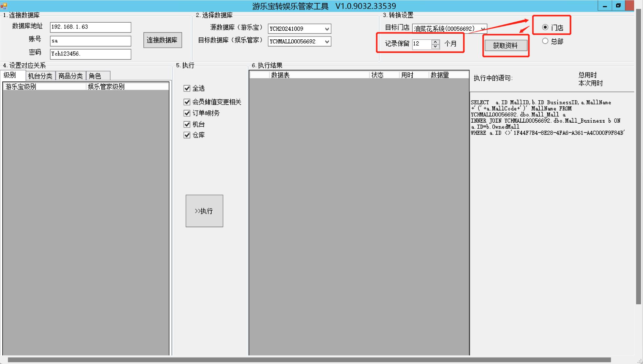Click the 游乐宝级别 column header
The width and height of the screenshot is (643, 364).
click(x=45, y=87)
